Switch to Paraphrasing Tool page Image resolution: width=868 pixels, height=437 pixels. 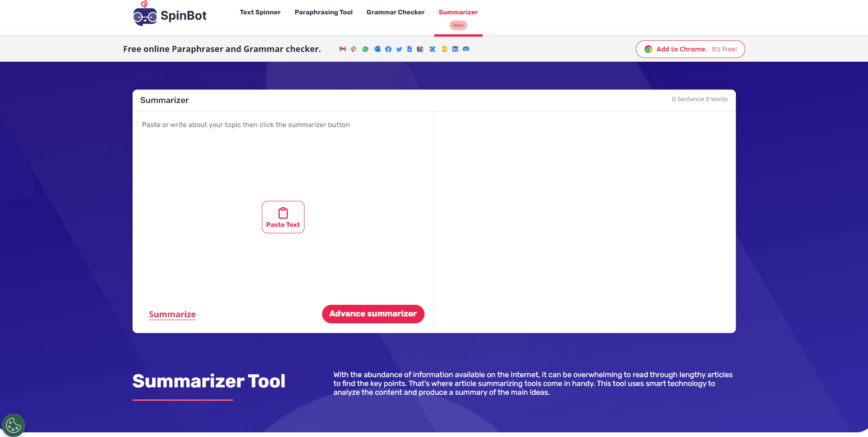coord(323,13)
